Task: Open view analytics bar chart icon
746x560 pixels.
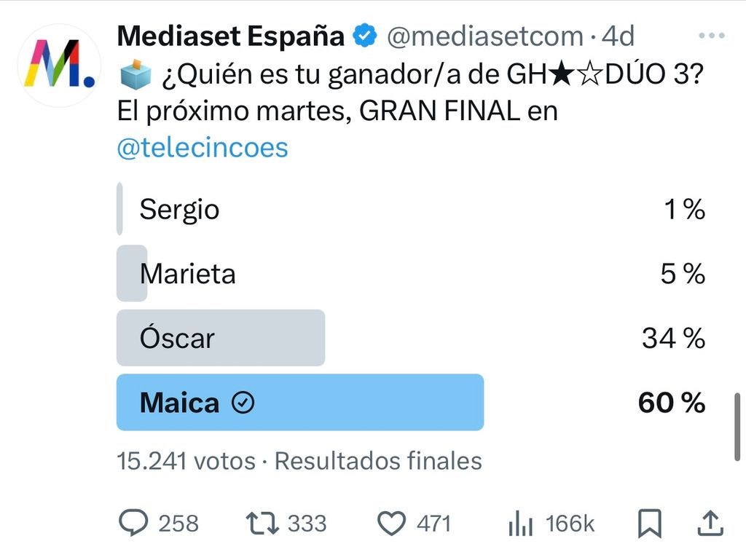Action: (520, 524)
